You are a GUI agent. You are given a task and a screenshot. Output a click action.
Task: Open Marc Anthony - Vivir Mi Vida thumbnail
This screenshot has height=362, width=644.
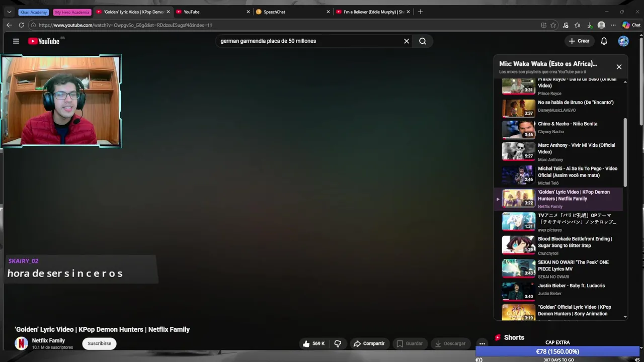[519, 151]
